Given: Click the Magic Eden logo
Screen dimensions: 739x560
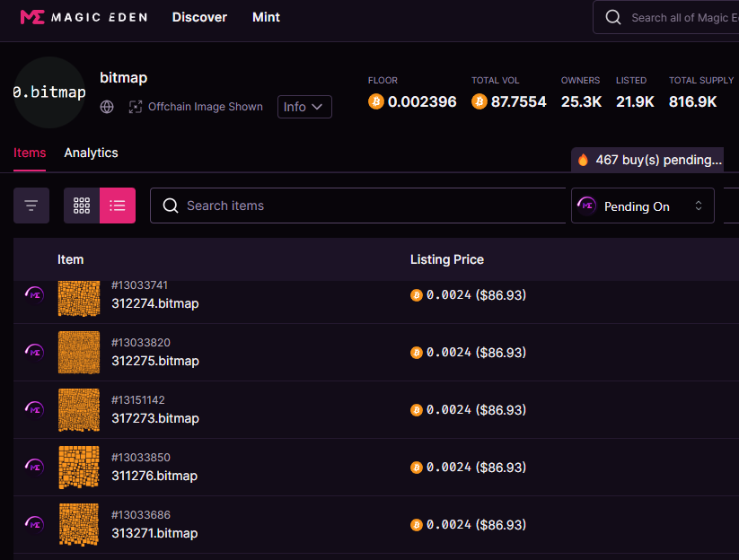Looking at the screenshot, I should pyautogui.click(x=84, y=17).
